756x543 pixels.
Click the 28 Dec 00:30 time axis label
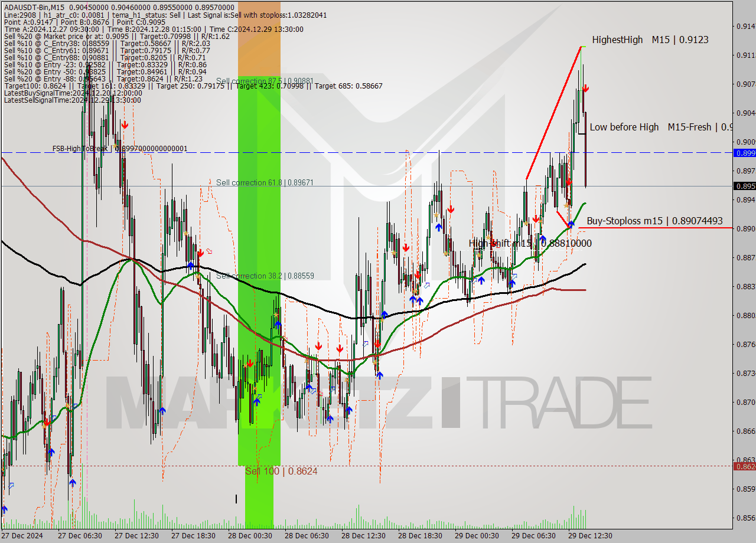click(250, 536)
